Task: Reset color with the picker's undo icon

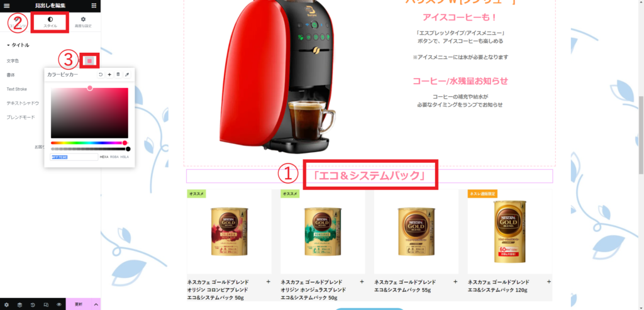Action: (x=101, y=75)
